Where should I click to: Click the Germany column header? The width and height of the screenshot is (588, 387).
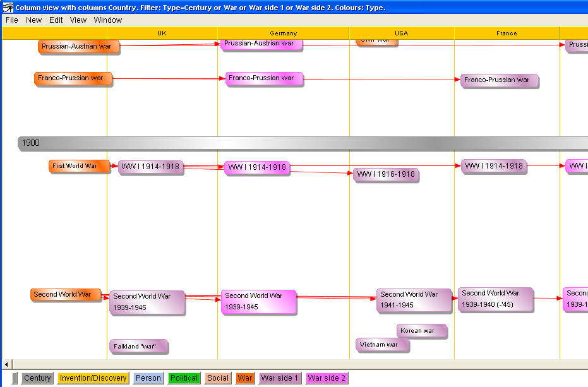[x=283, y=33]
